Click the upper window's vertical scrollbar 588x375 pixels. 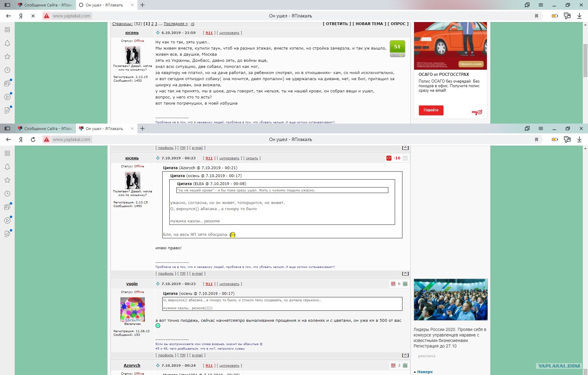[585, 61]
